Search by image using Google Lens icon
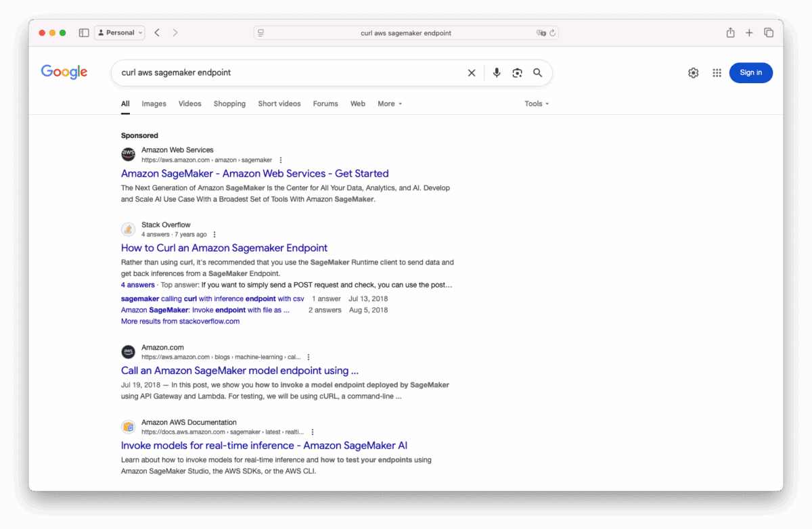 pyautogui.click(x=517, y=72)
